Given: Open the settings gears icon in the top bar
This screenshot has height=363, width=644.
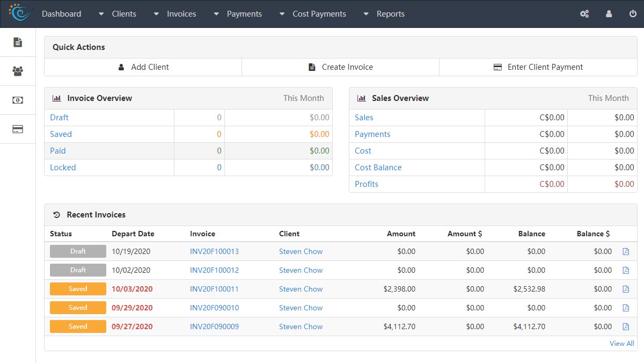Looking at the screenshot, I should (x=584, y=14).
